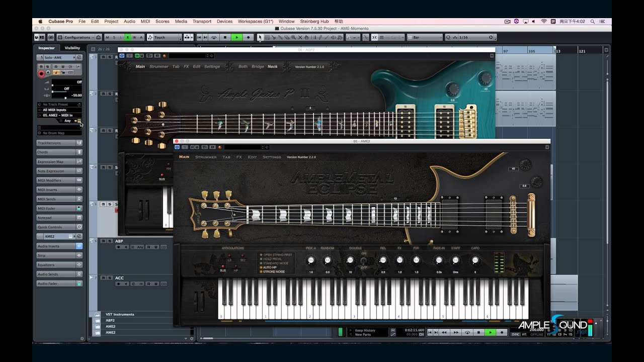Expand the Quick Controls inspector section
The image size is (644, 362).
point(59,227)
